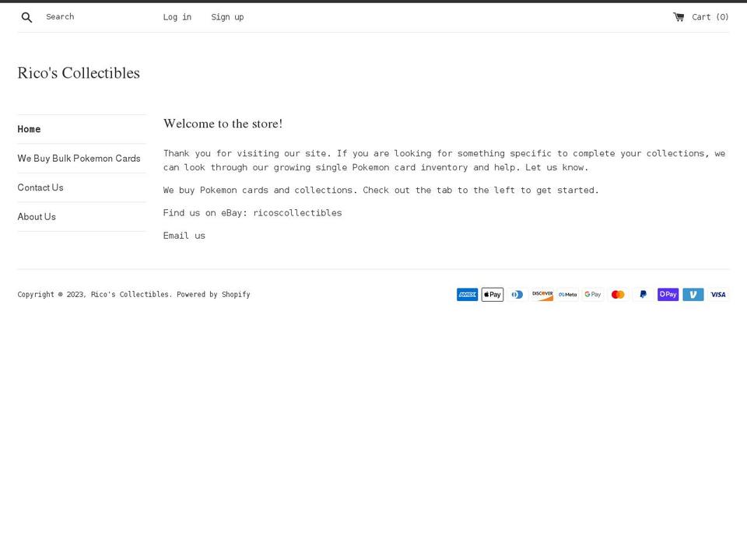747x560 pixels.
Task: Select the Meta Pay icon
Action: click(567, 294)
